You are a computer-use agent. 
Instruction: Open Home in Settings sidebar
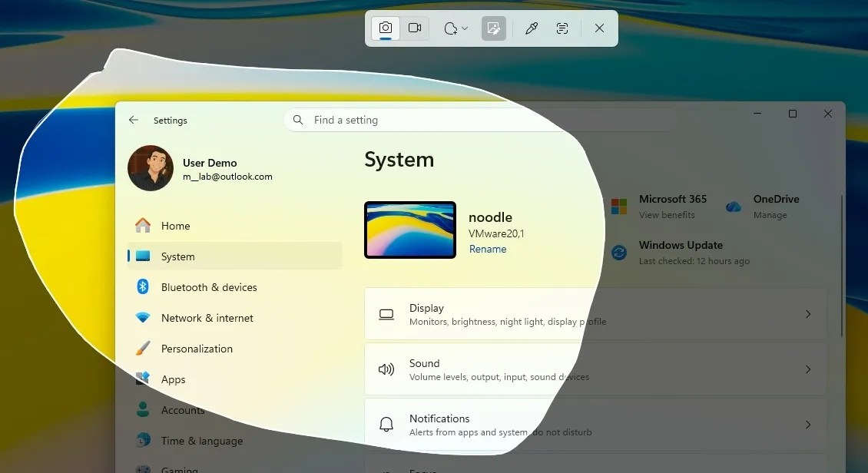pyautogui.click(x=235, y=226)
